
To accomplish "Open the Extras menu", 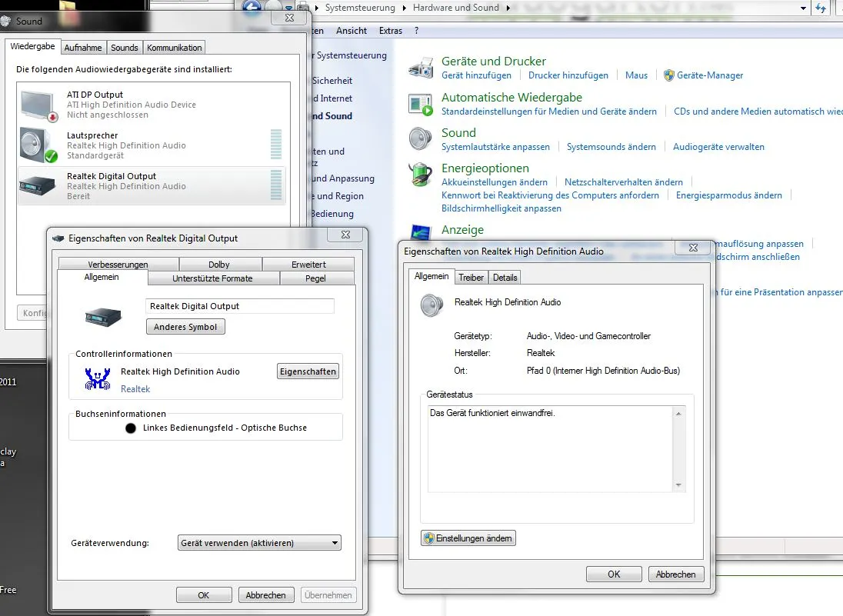I will (x=391, y=31).
